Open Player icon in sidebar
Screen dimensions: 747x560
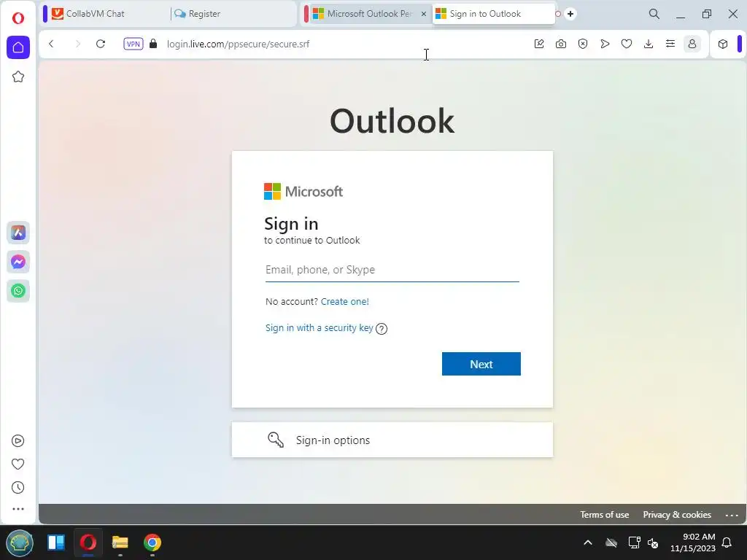tap(18, 441)
